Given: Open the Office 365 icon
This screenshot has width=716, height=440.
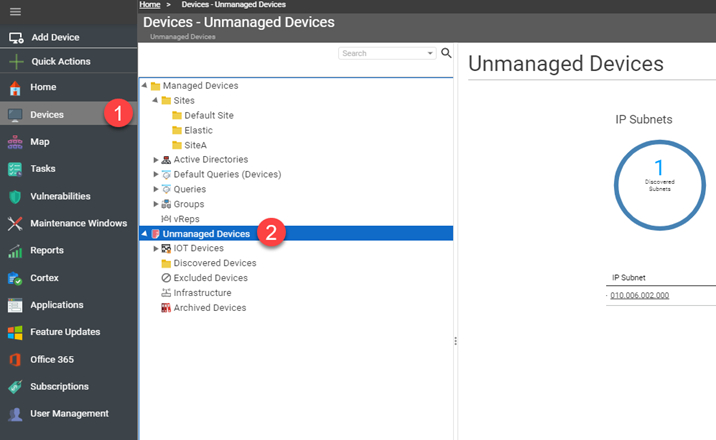Looking at the screenshot, I should point(15,360).
